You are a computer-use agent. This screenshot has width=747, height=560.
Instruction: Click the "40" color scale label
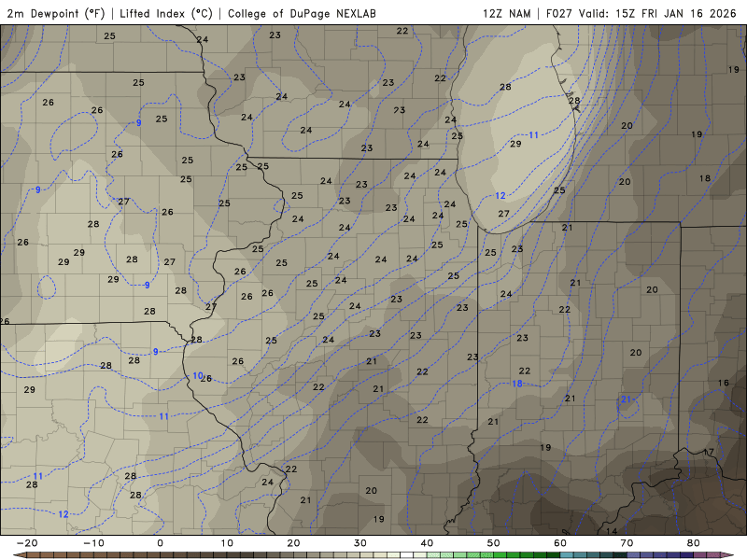tap(427, 543)
